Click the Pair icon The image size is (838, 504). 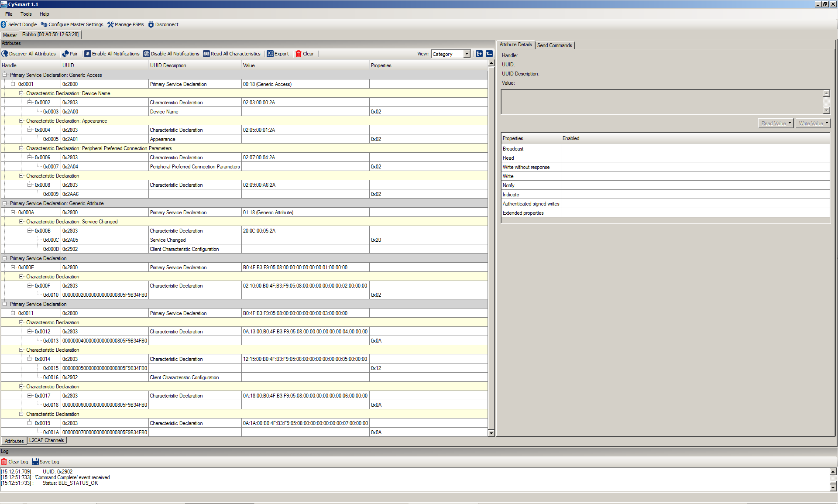(x=65, y=54)
